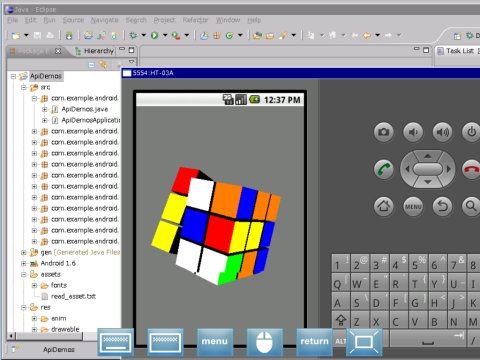
Task: Expand the gen Generated Java Files node
Action: [23, 252]
